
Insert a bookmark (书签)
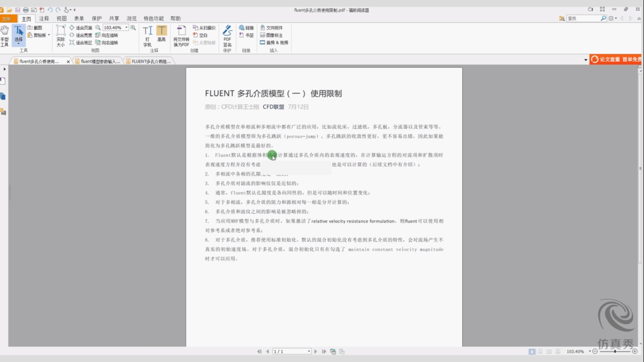[246, 35]
